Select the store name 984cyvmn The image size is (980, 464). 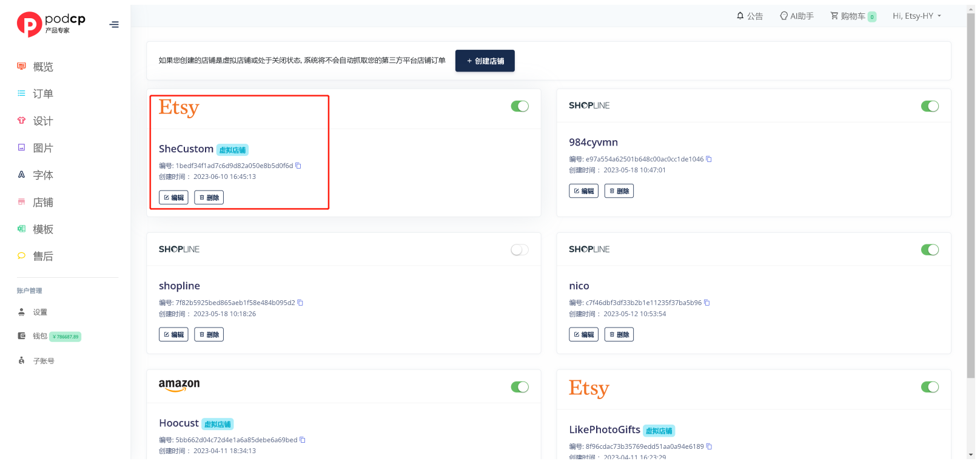593,143
